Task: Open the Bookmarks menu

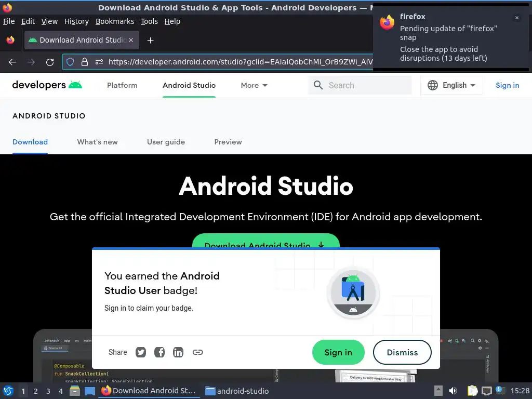Action: pos(115,21)
